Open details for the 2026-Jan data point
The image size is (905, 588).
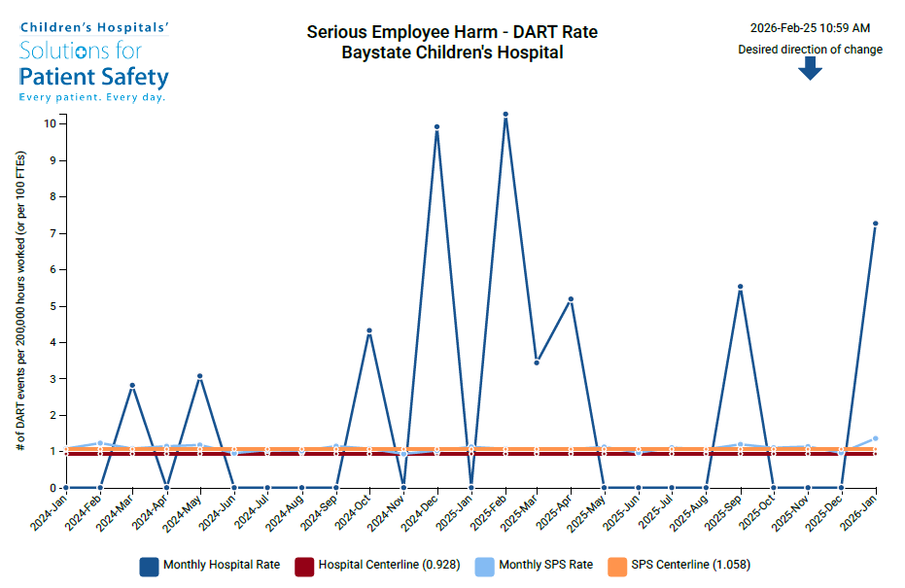tap(875, 224)
